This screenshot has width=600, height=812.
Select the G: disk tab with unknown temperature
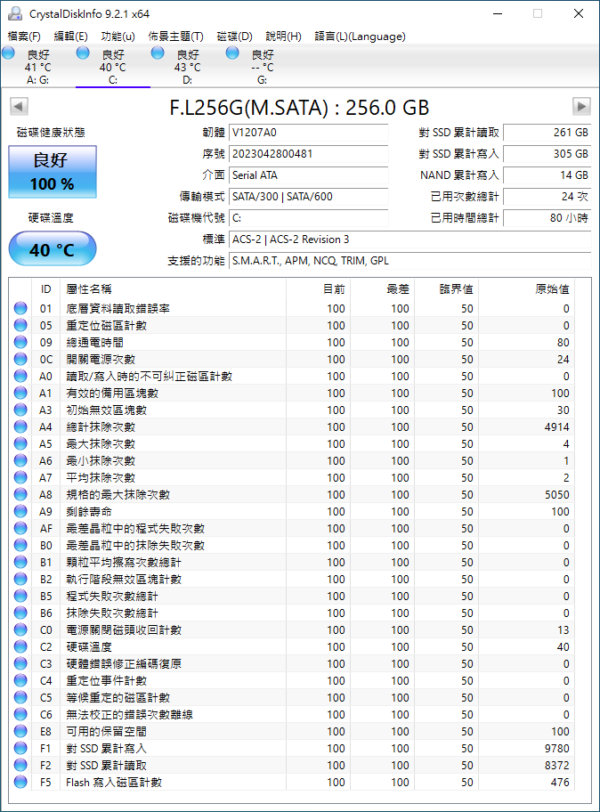[x=262, y=66]
